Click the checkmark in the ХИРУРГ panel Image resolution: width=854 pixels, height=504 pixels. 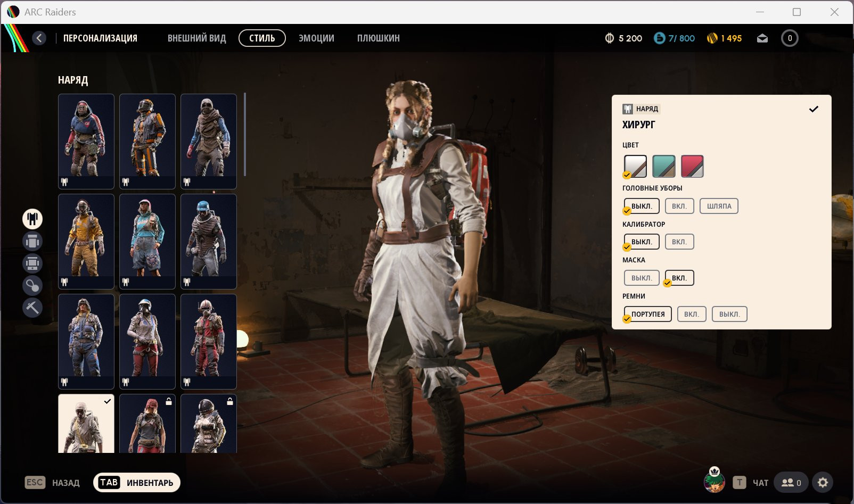click(814, 109)
